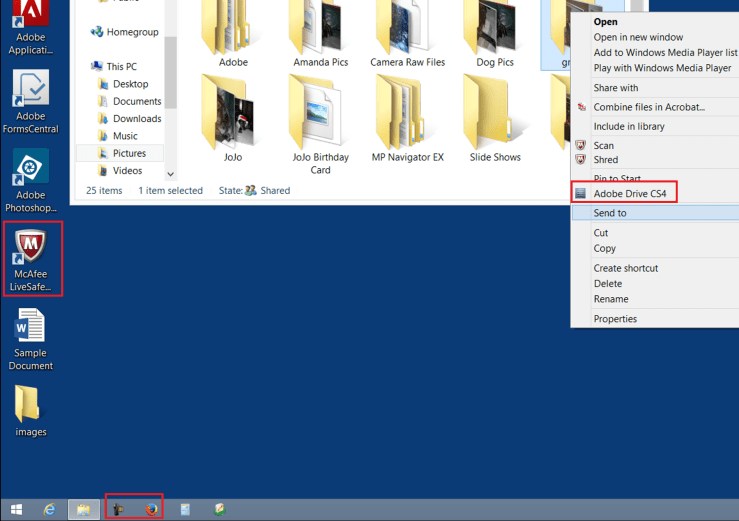Viewport: 739px width, 521px height.
Task: Launch Adobe Photoshop desktop shortcut
Action: point(31,181)
